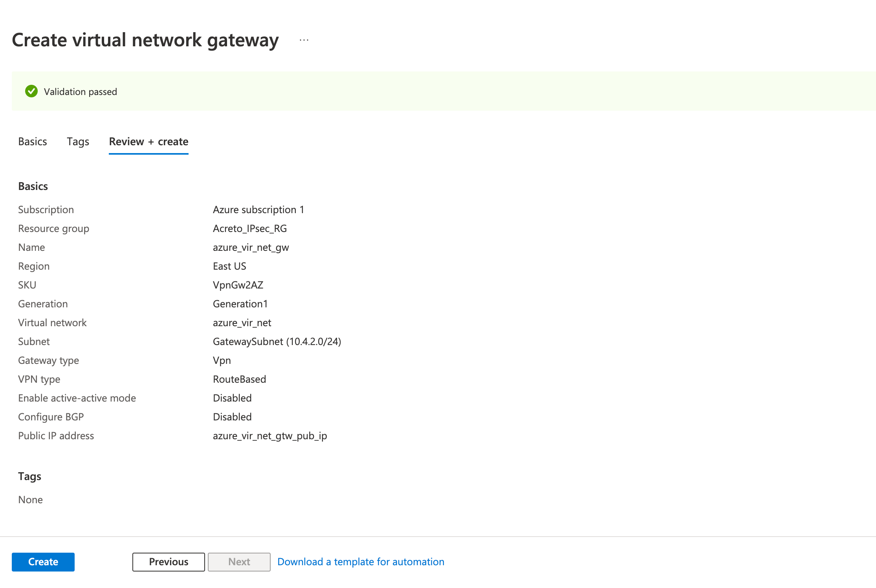Click the disabled Next button

click(x=239, y=562)
